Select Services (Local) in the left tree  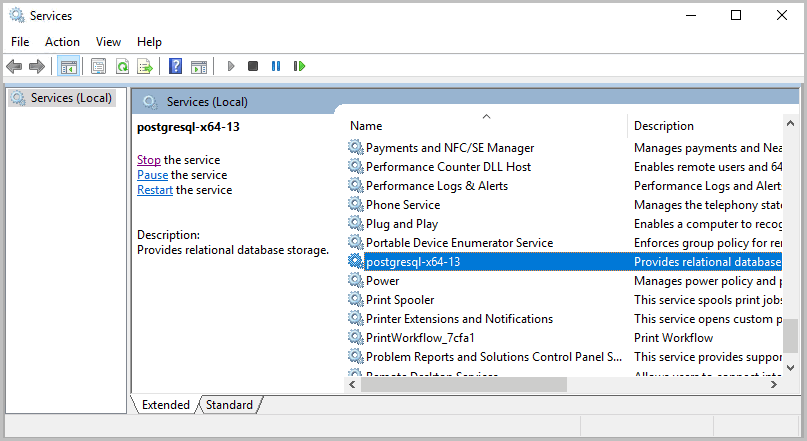70,98
